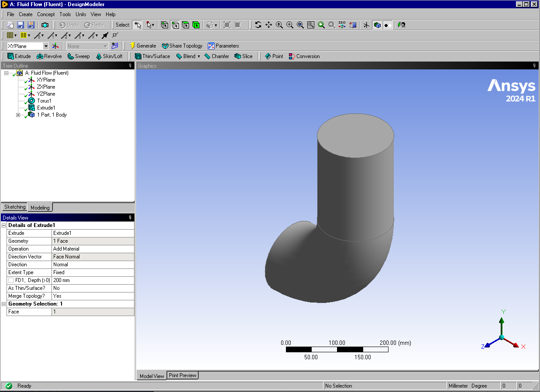Screen dimensions: 540x392
Task: Select Torus1 in the Tree Outline
Action: pyautogui.click(x=44, y=101)
